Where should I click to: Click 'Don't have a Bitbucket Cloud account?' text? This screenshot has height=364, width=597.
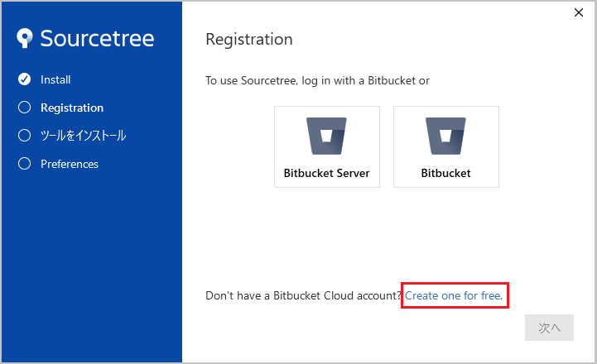[x=303, y=295]
